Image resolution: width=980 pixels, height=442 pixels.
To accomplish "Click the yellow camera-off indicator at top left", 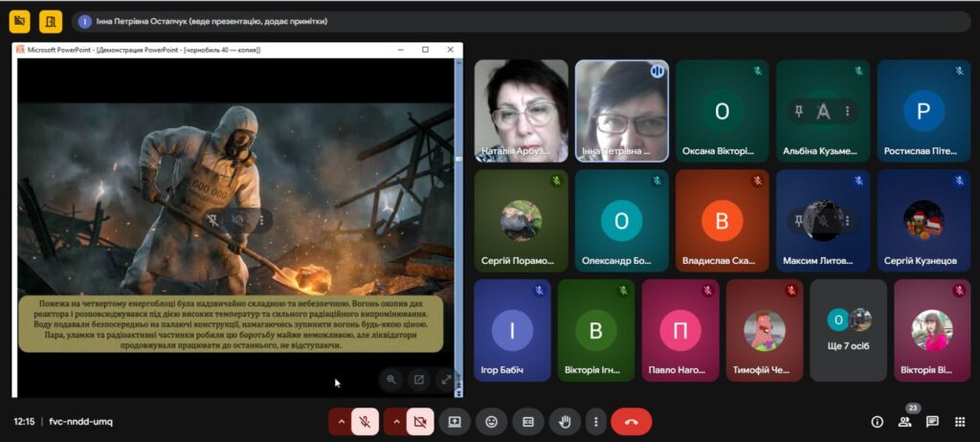I will [19, 21].
